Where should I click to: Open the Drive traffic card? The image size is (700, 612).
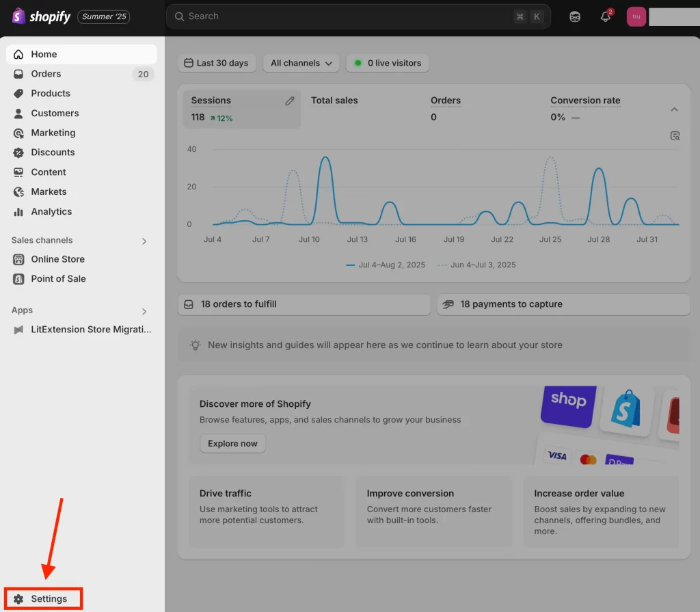coord(266,512)
